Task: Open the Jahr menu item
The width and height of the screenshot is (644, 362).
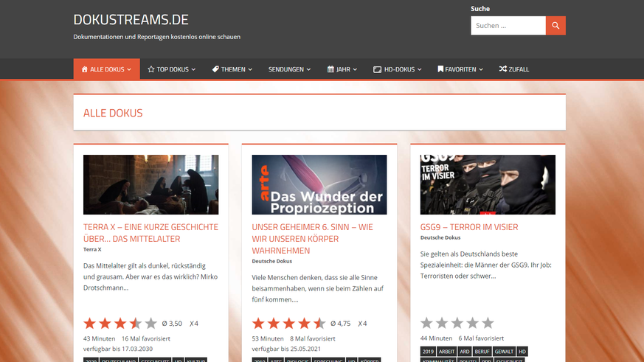Action: (x=342, y=69)
